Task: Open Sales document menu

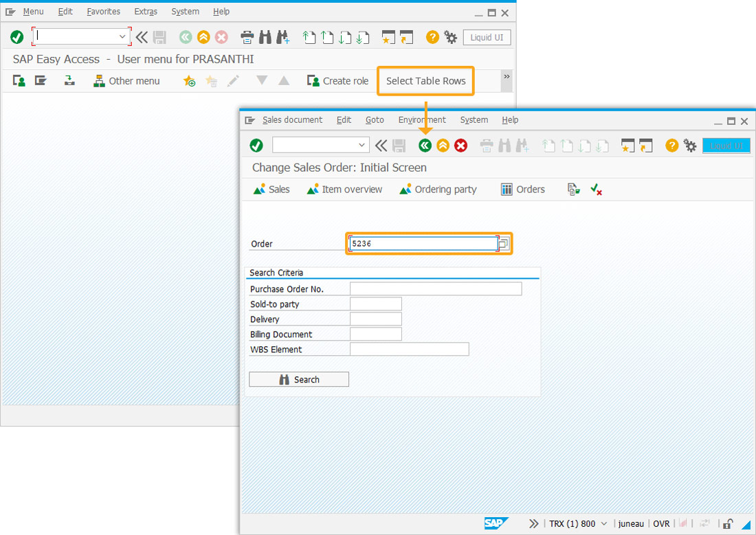Action: [x=292, y=120]
